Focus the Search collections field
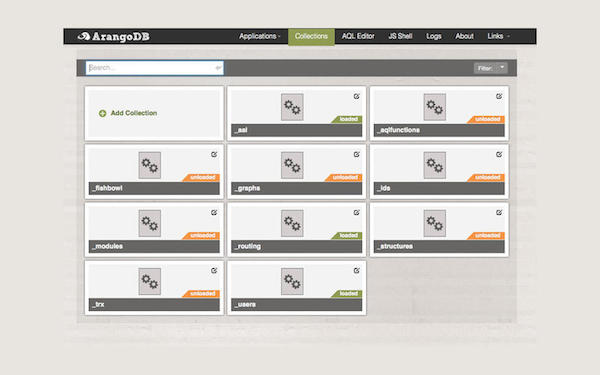The image size is (600, 375). coord(155,68)
